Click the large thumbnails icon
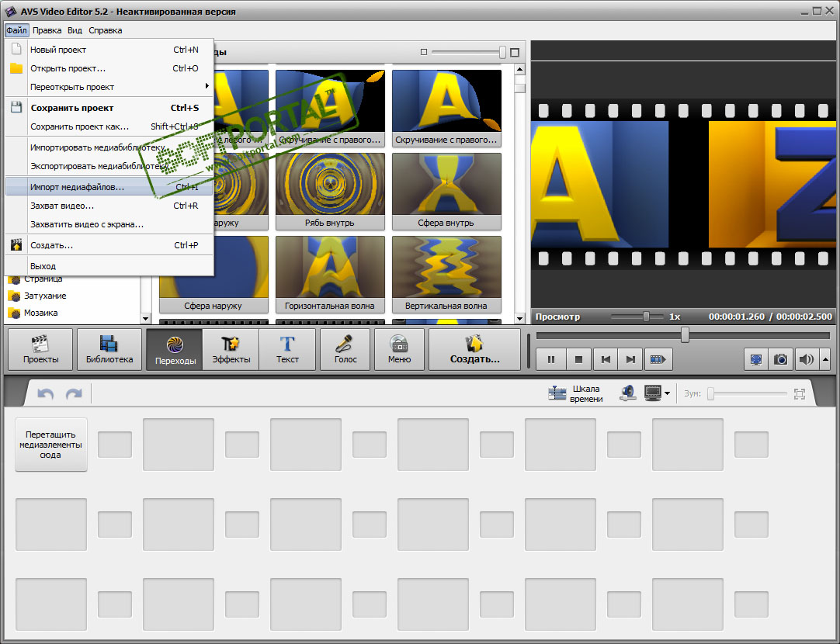840x644 pixels. (515, 52)
